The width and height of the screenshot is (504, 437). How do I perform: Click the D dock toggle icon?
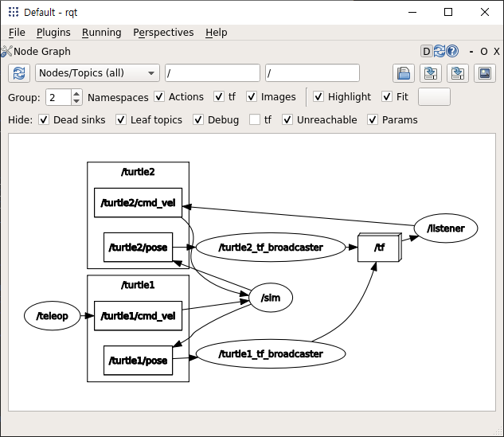[x=426, y=52]
